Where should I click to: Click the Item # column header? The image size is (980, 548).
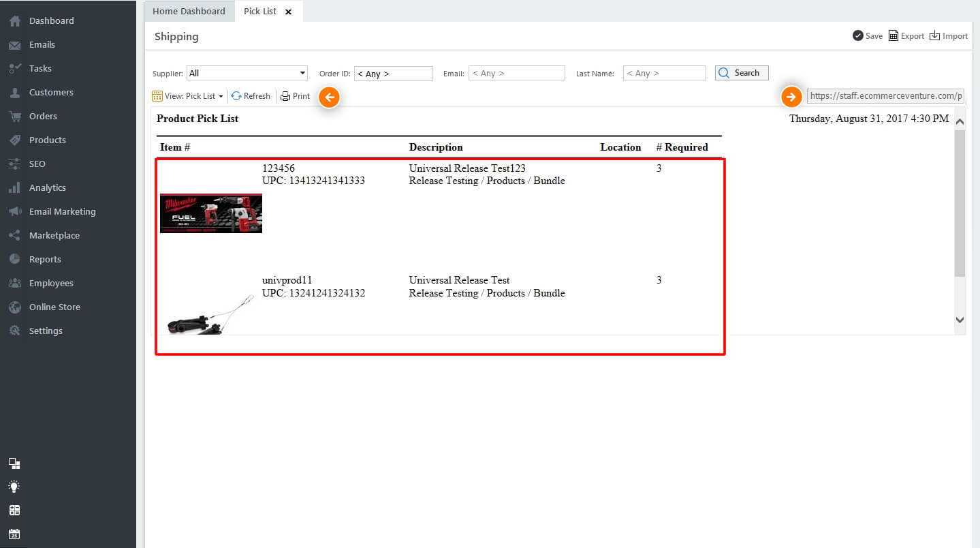coord(175,147)
